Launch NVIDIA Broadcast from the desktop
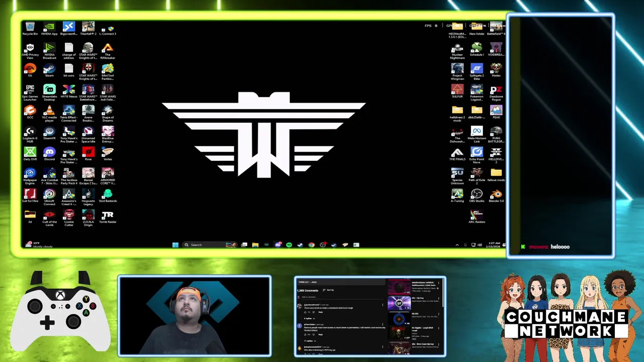Image resolution: width=644 pixels, height=362 pixels. click(49, 51)
